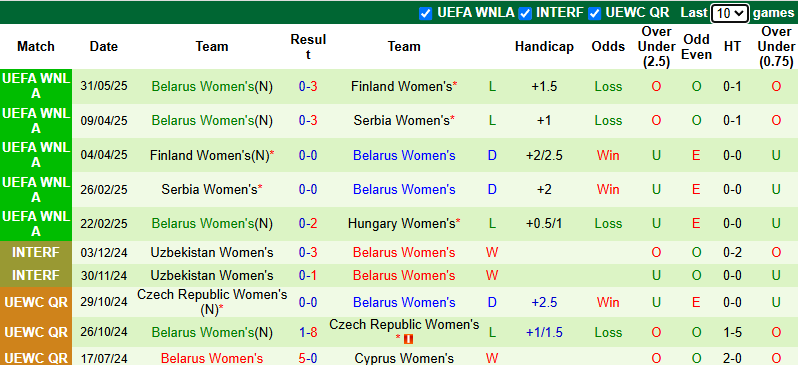Click the red card icon beside Czech Republic Women's
798x365 pixels.
click(408, 339)
